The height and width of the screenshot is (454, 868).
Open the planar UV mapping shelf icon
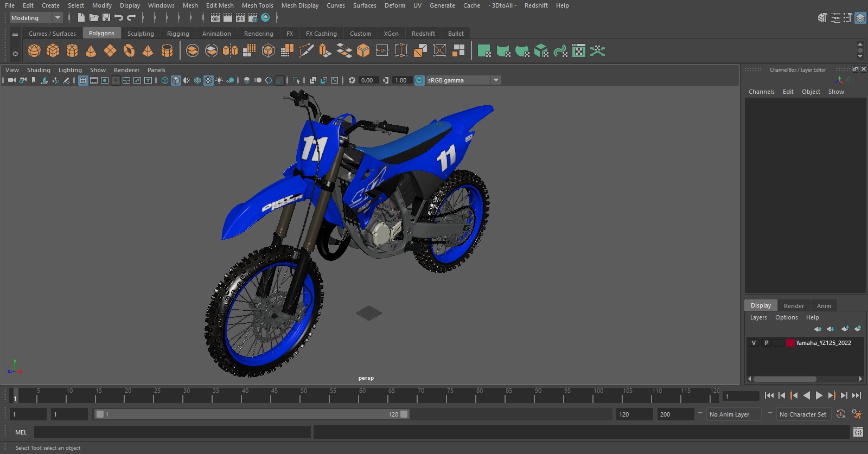484,51
